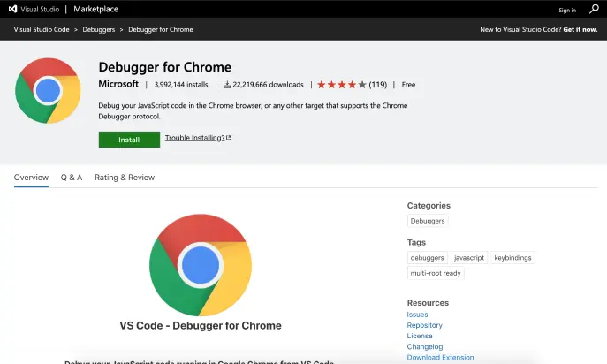Screen dimensions: 607x364
Task: Click the large Chrome logo in overview
Action: (201, 265)
